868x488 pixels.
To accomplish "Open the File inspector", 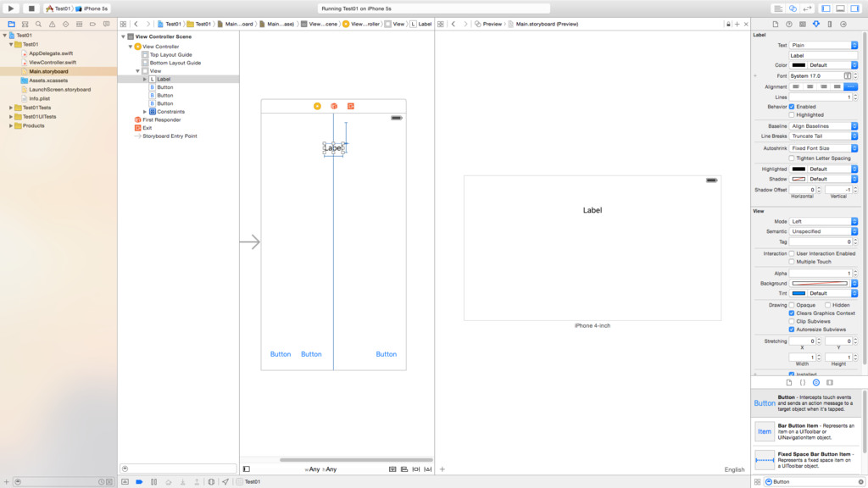I will [x=775, y=24].
